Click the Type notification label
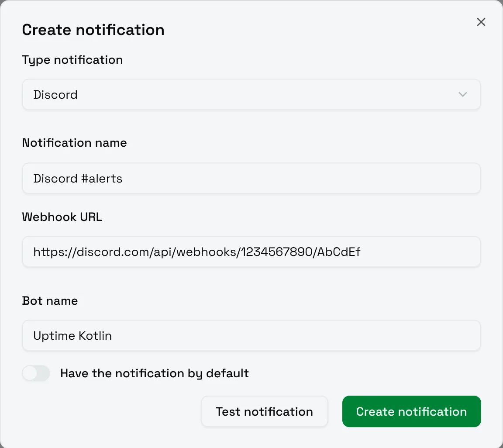Image resolution: width=503 pixels, height=448 pixels. [72, 60]
